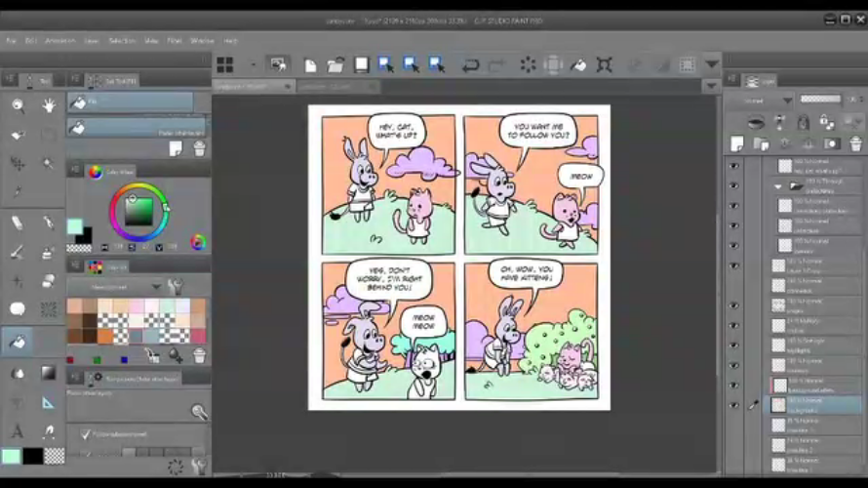Pick a shade inside the color wheel square

[x=138, y=212]
